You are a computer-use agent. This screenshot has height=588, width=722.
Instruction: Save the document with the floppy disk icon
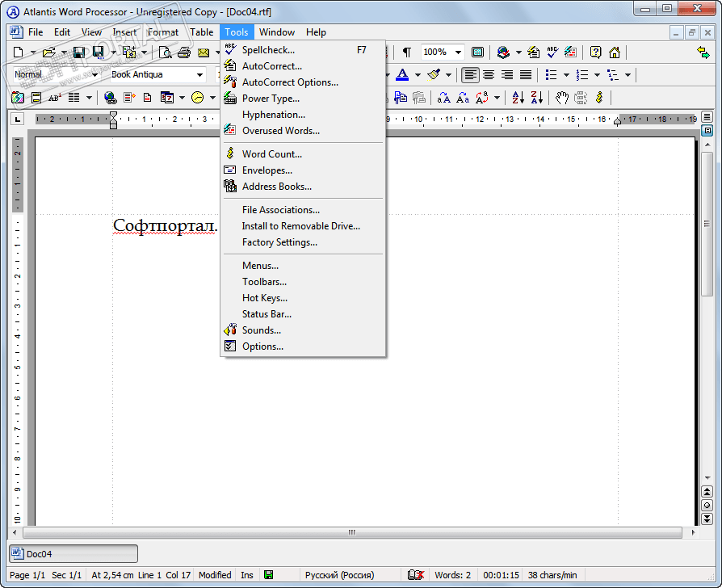(78, 52)
